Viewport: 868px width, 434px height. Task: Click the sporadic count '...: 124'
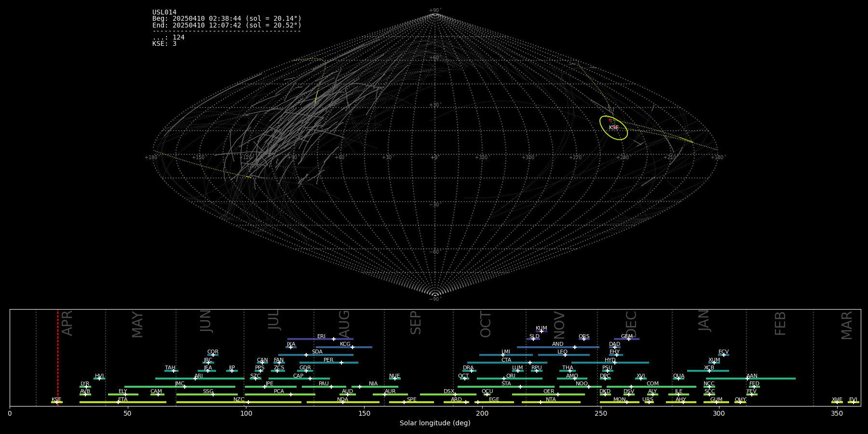click(168, 38)
